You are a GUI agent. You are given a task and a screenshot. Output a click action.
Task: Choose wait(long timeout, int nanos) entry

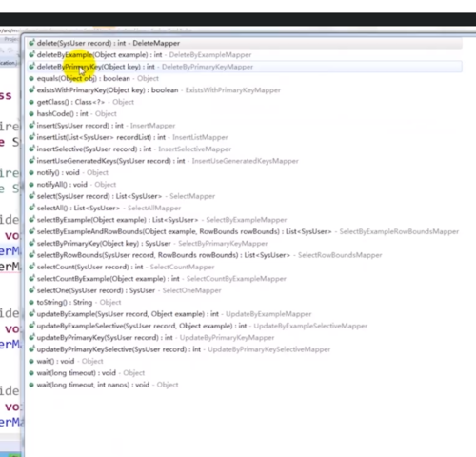coord(245,385)
